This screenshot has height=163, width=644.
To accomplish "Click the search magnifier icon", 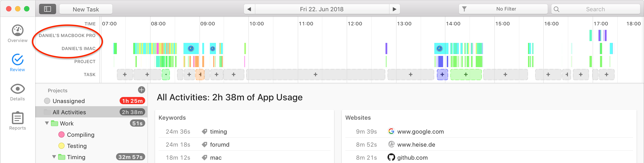I will tap(556, 9).
